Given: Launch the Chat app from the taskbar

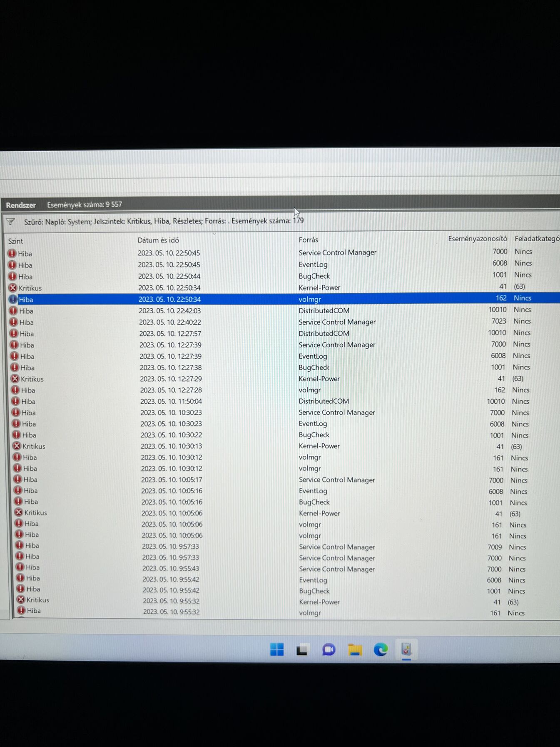Looking at the screenshot, I should (x=329, y=650).
